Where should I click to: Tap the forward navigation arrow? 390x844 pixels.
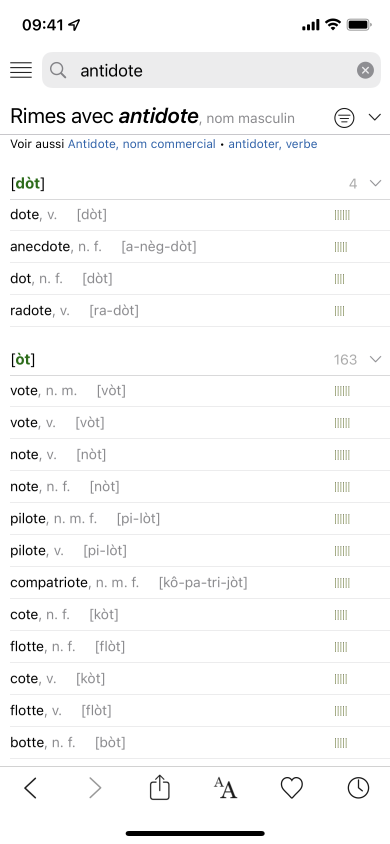(95, 788)
